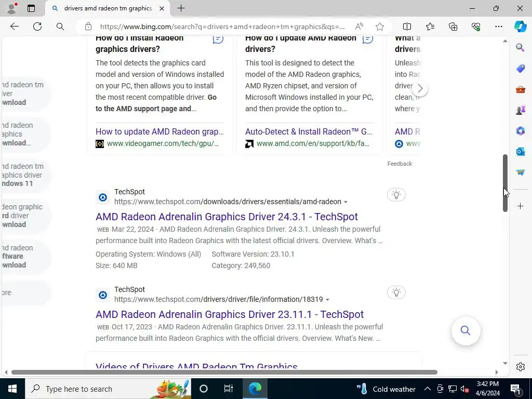
Task: Click related search radeon software download
Action: (24, 257)
